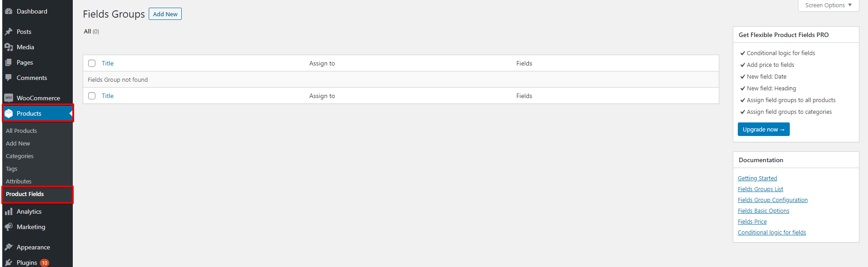The height and width of the screenshot is (267, 868).
Task: Open the Media library icon
Action: point(9,47)
